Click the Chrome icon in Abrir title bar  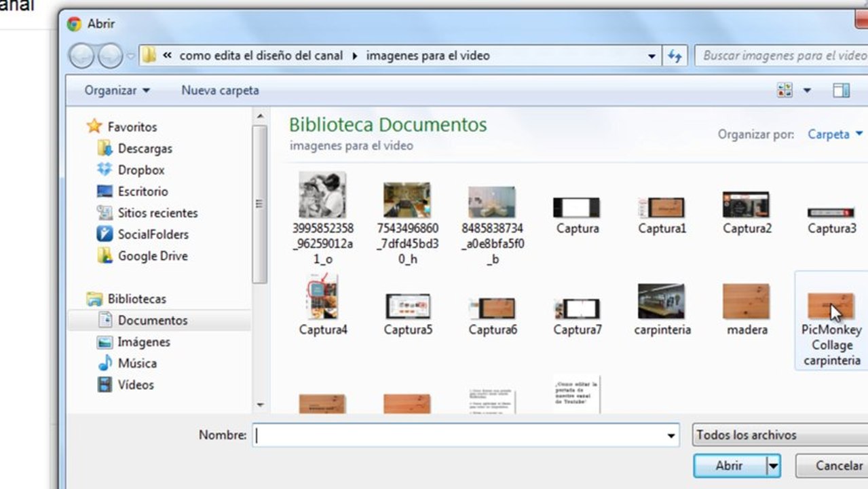pyautogui.click(x=74, y=24)
